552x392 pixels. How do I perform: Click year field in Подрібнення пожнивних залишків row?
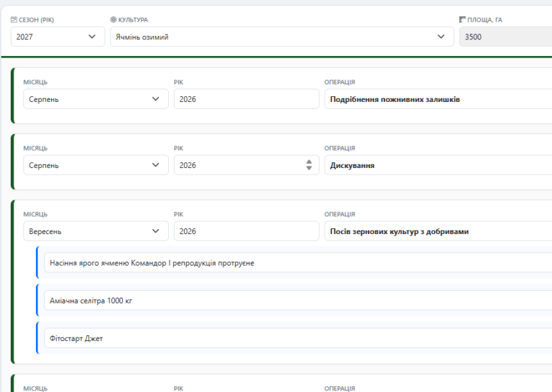click(246, 99)
